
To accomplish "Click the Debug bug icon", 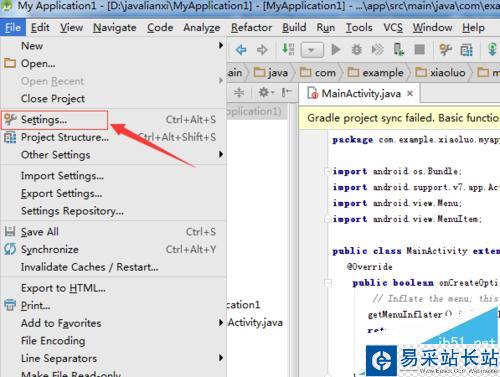I will click(x=357, y=50).
